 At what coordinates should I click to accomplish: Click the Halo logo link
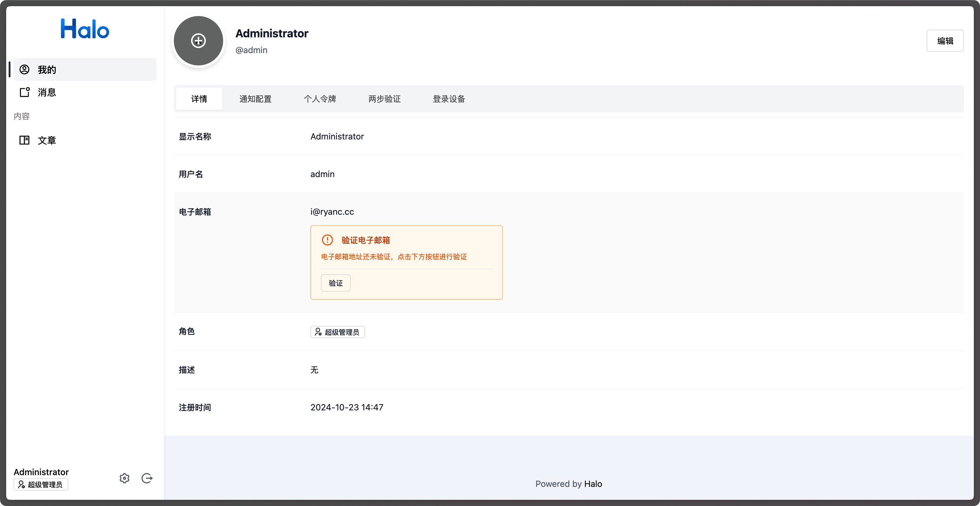(x=84, y=29)
